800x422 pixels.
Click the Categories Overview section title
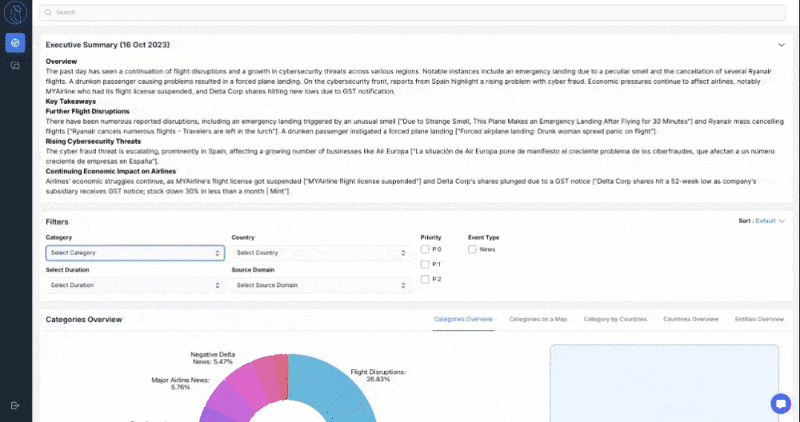pyautogui.click(x=84, y=319)
